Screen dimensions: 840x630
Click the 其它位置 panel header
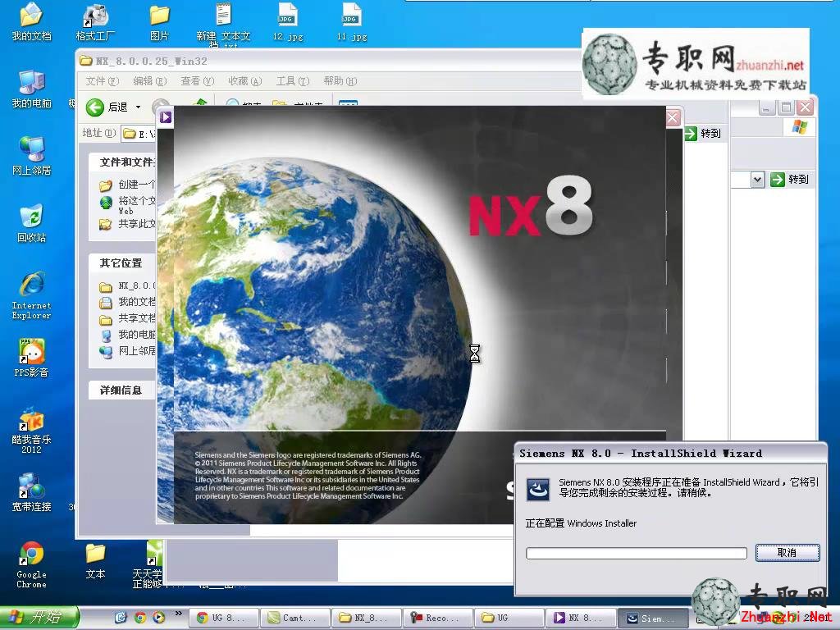point(123,263)
